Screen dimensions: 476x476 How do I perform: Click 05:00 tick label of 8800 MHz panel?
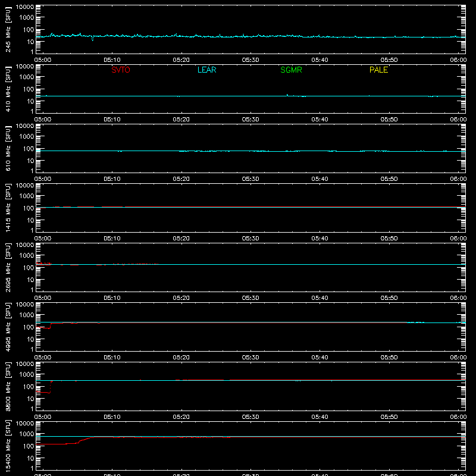tap(43, 417)
